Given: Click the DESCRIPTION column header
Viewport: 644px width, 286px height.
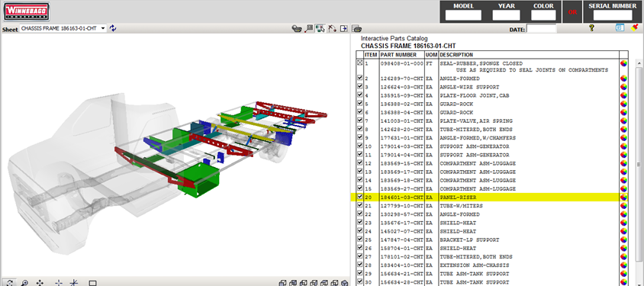Looking at the screenshot, I should 456,55.
